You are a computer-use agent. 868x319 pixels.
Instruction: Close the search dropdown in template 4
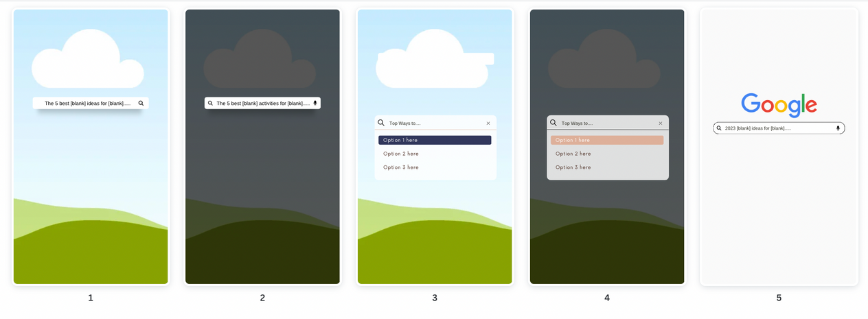point(661,123)
